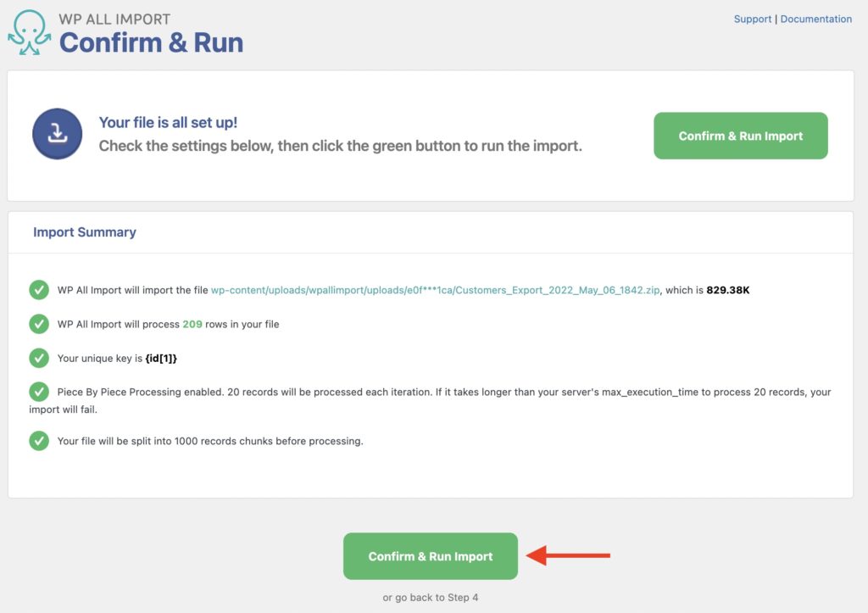Click the checkmark beside the records chunks line
The height and width of the screenshot is (613, 868).
coord(39,441)
